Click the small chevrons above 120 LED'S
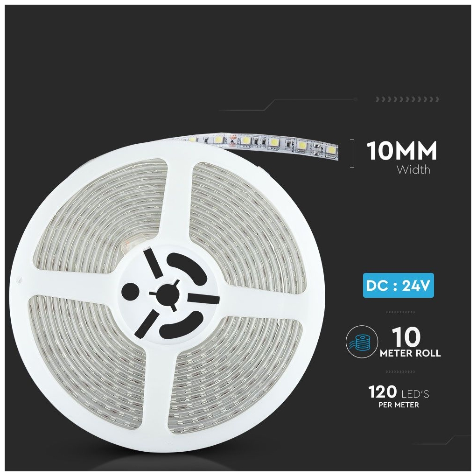476x476 pixels. click(400, 371)
